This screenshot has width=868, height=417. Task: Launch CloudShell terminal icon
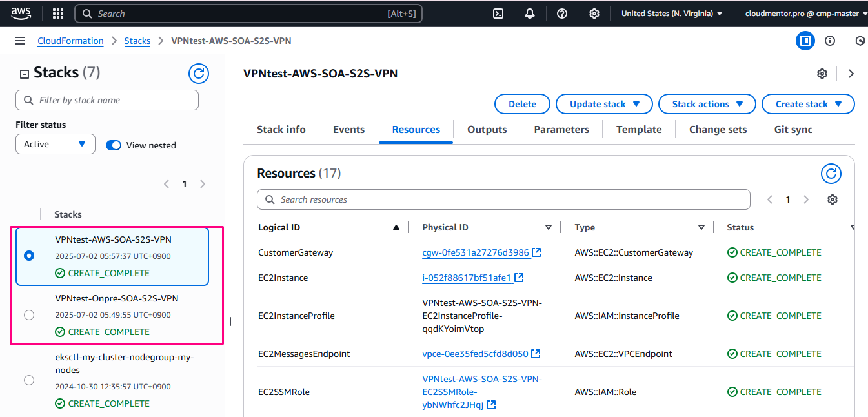click(x=498, y=14)
